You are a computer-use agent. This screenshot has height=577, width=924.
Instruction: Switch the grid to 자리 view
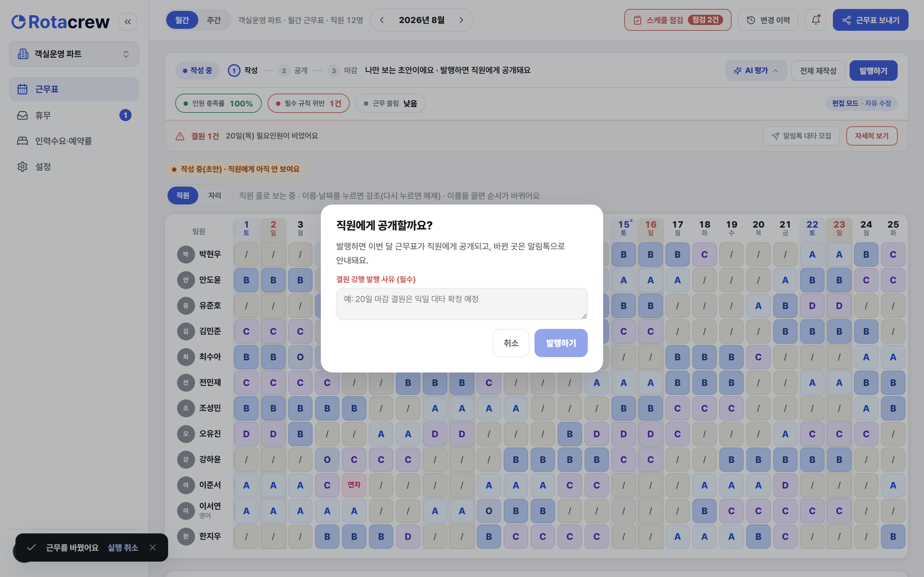[x=215, y=196]
